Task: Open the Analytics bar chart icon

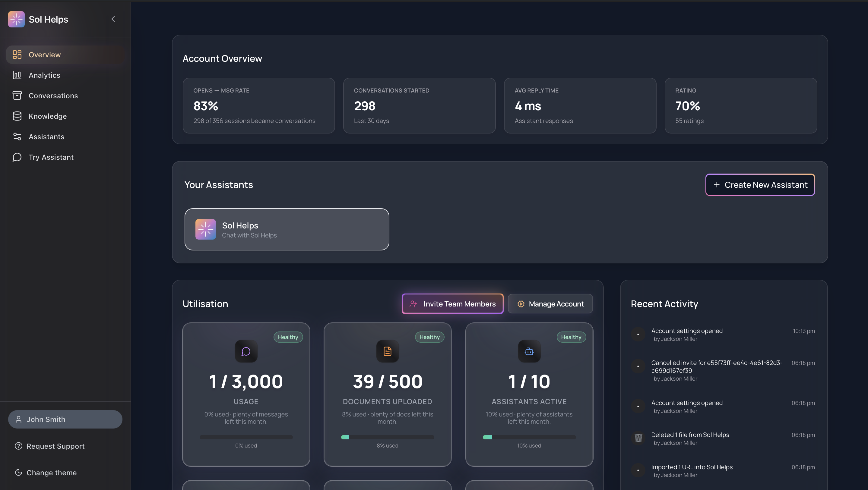Action: pos(17,75)
